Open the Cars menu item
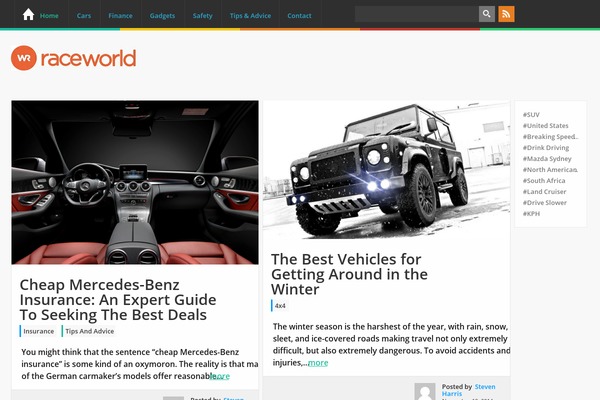The image size is (600, 400). 84,16
